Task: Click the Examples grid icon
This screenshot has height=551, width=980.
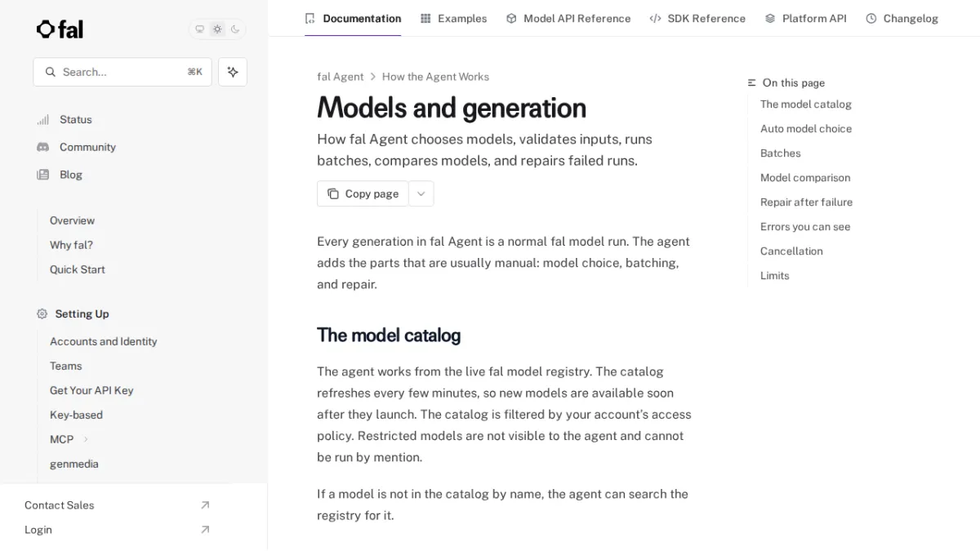Action: coord(425,18)
